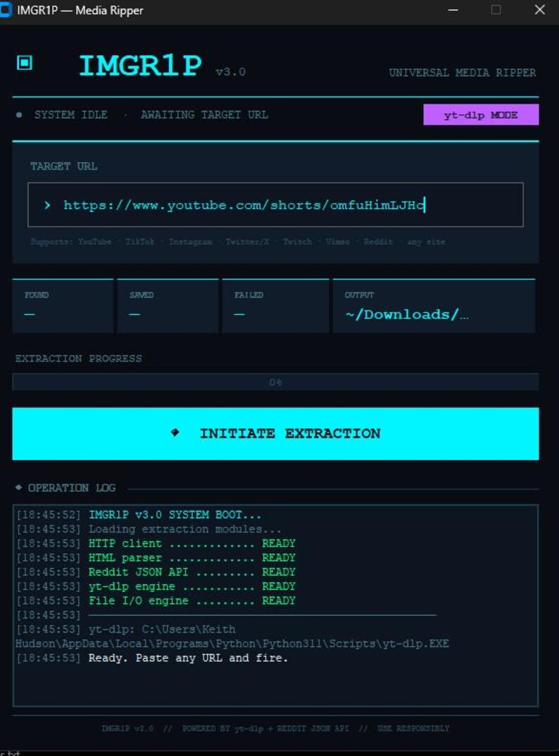
Task: Click the ~/Downloads/ output path
Action: pos(407,314)
